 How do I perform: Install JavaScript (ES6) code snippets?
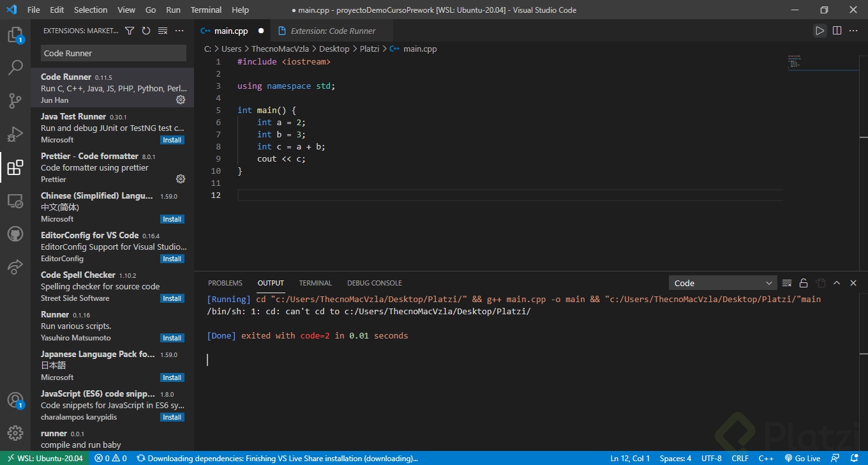(x=172, y=417)
